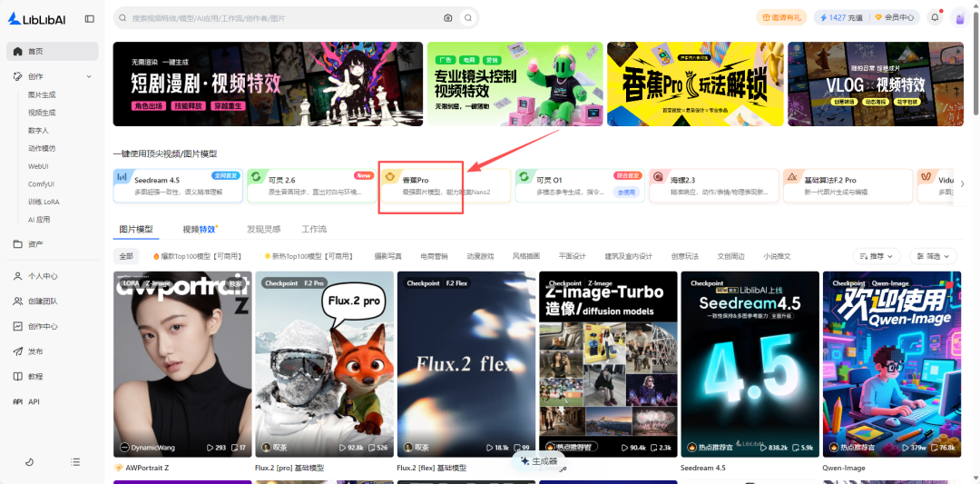Image resolution: width=980 pixels, height=484 pixels.
Task: Open 创作中心 in the sidebar
Action: pyautogui.click(x=42, y=326)
